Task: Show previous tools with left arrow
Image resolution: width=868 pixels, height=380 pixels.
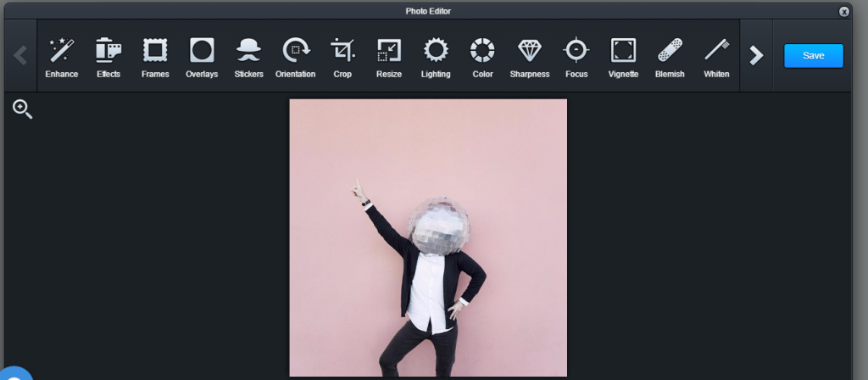Action: (20, 55)
